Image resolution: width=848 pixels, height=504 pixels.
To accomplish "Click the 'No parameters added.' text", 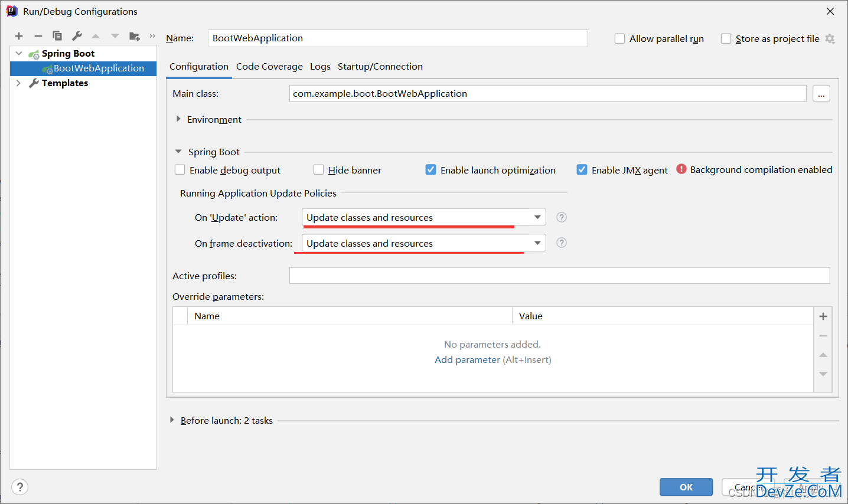I will click(x=493, y=345).
